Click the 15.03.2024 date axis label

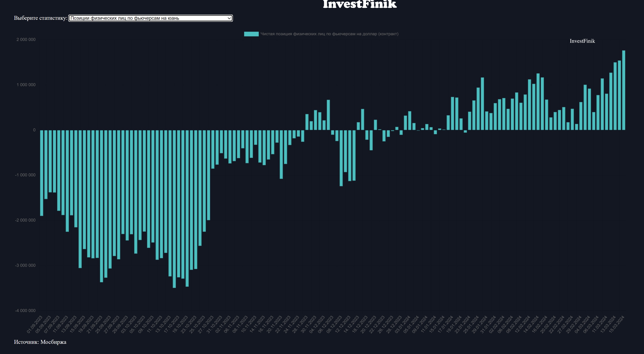click(617, 324)
